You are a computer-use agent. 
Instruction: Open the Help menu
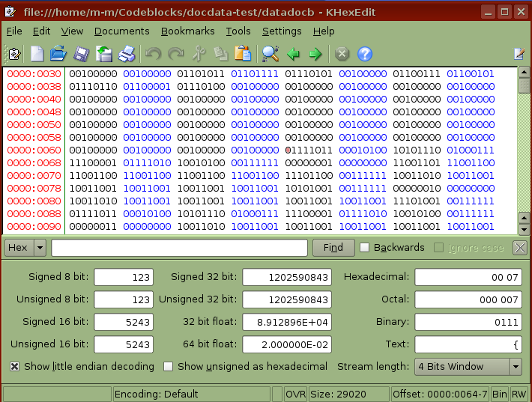pyautogui.click(x=324, y=31)
